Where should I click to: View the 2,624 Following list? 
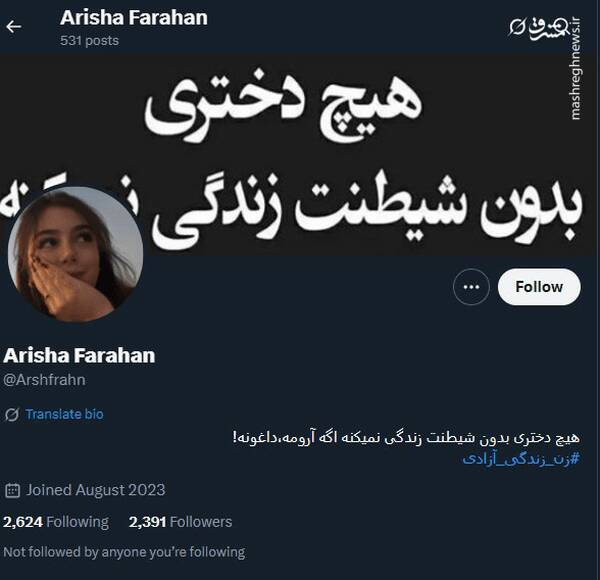pyautogui.click(x=56, y=522)
